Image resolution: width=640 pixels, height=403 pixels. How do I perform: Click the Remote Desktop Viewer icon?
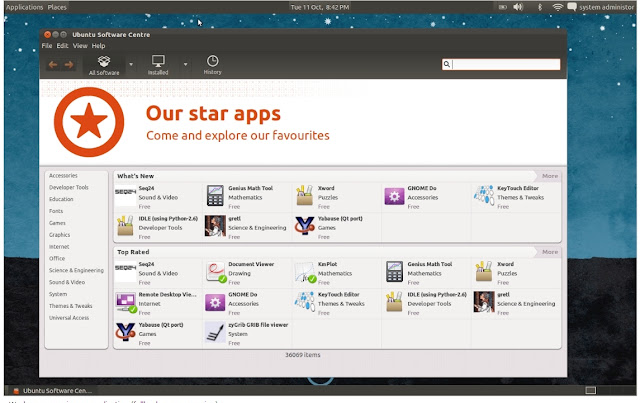[126, 303]
